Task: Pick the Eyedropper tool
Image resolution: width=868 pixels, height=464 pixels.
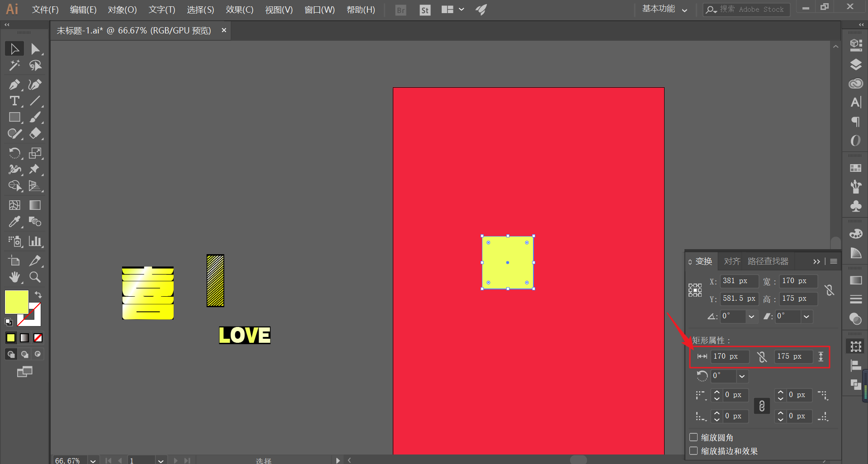Action: [x=14, y=222]
